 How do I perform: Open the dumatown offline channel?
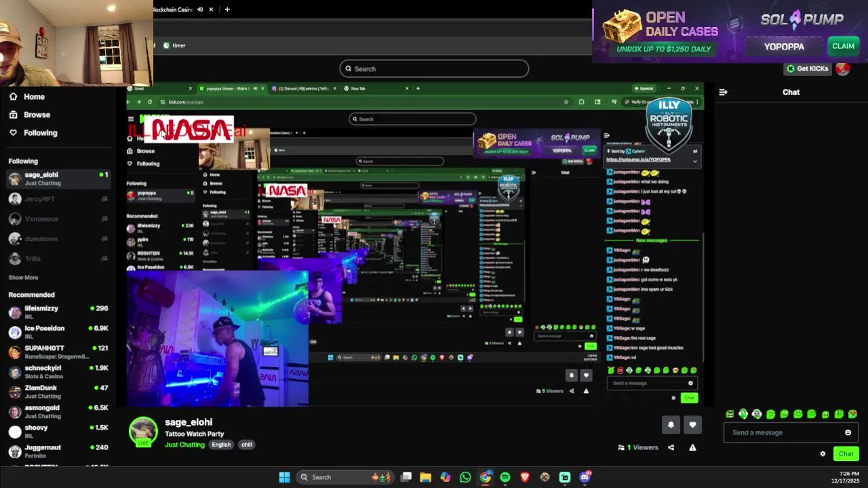tap(58, 239)
